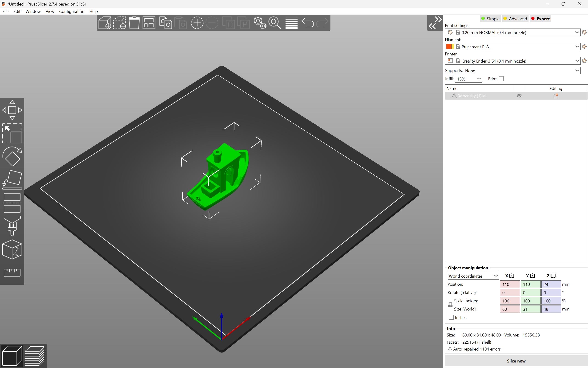Open the Infill percentage dropdown

[469, 79]
